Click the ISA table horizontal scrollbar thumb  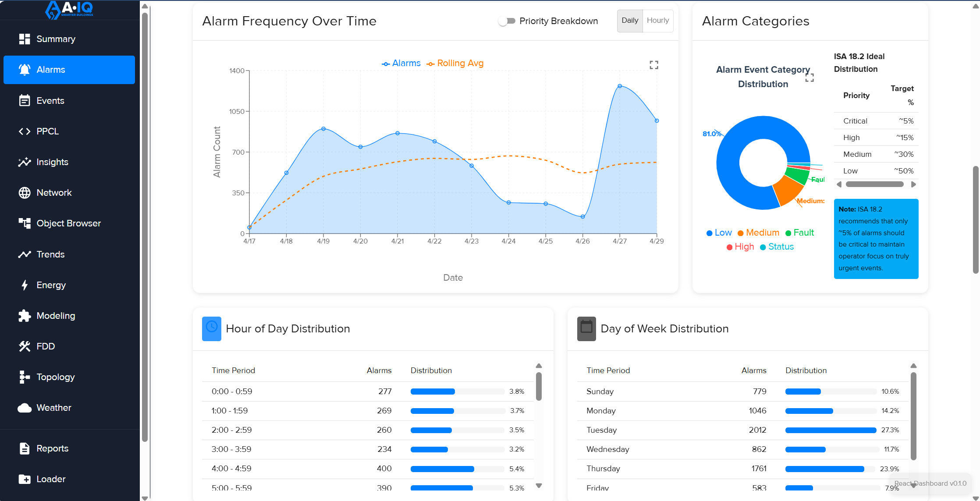tap(874, 184)
